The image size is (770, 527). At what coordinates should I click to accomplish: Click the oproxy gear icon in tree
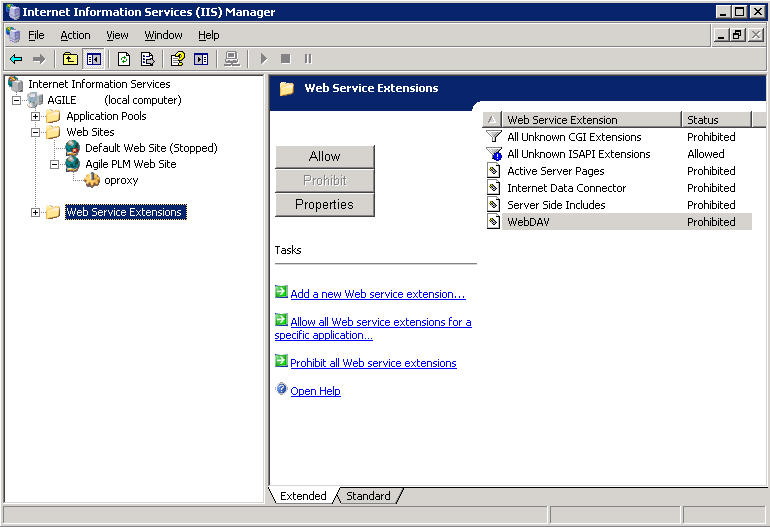coord(92,180)
